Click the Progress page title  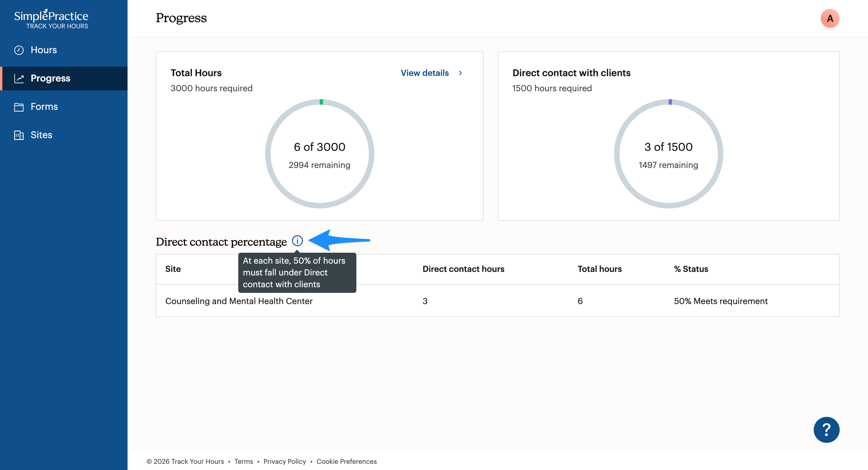[x=181, y=18]
